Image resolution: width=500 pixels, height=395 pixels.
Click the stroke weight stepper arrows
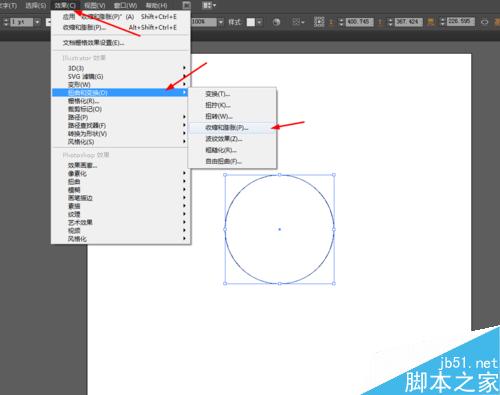pyautogui.click(x=6, y=22)
